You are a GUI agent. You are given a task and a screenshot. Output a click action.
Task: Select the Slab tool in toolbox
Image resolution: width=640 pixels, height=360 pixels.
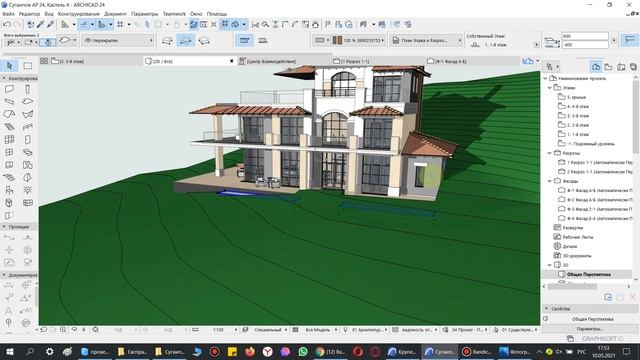27,102
